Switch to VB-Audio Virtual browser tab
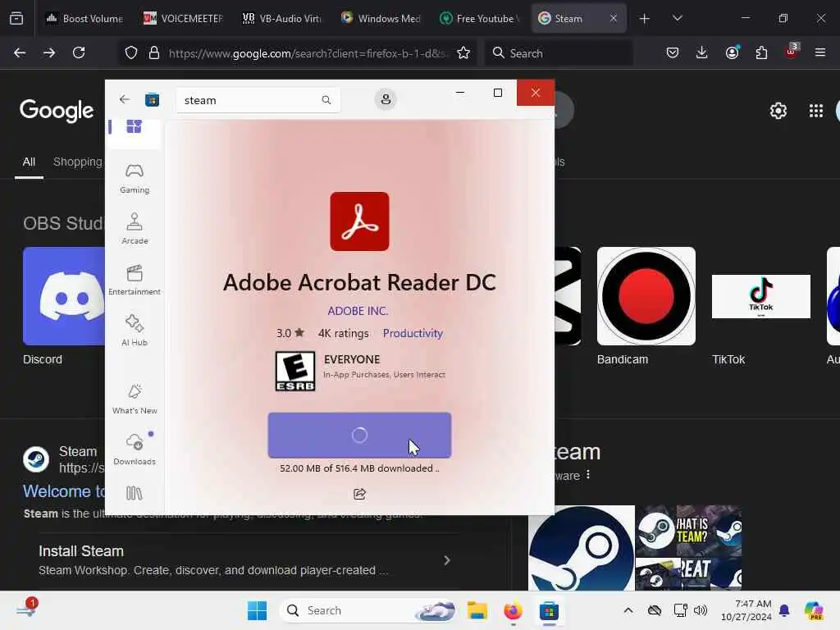The width and height of the screenshot is (840, 630). point(281,18)
